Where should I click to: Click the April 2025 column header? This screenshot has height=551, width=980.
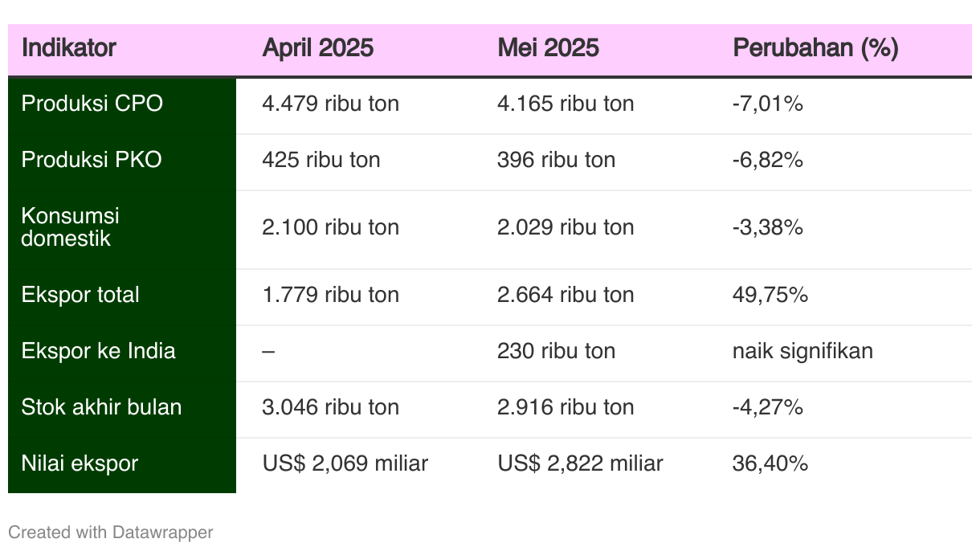(318, 48)
